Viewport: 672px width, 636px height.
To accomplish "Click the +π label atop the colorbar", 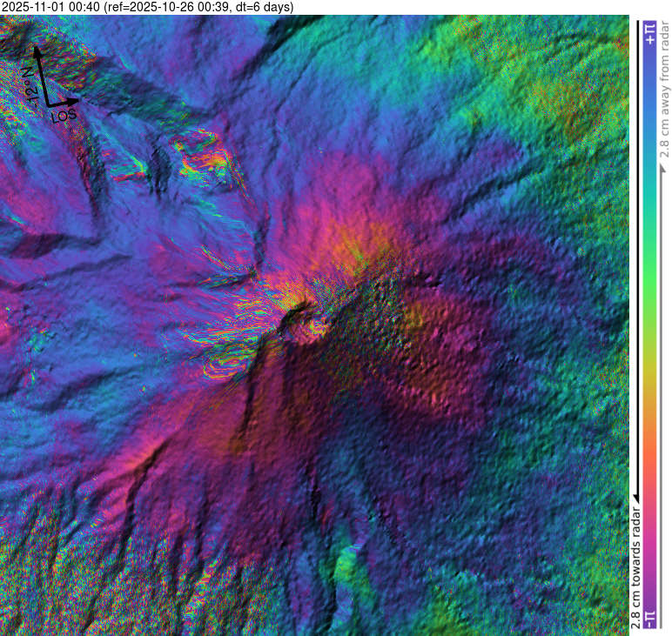I will [x=648, y=35].
